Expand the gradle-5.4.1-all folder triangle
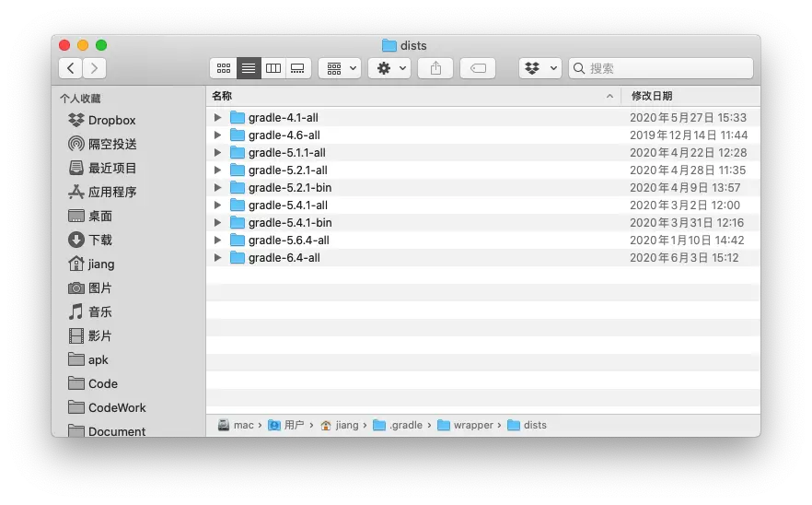The image size is (812, 505). 217,206
